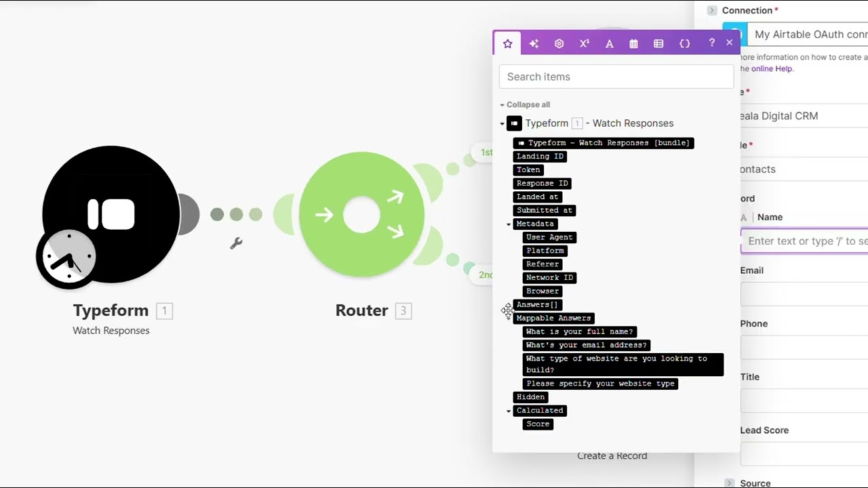The width and height of the screenshot is (868, 488).
Task: Click the Router module
Action: (361, 215)
